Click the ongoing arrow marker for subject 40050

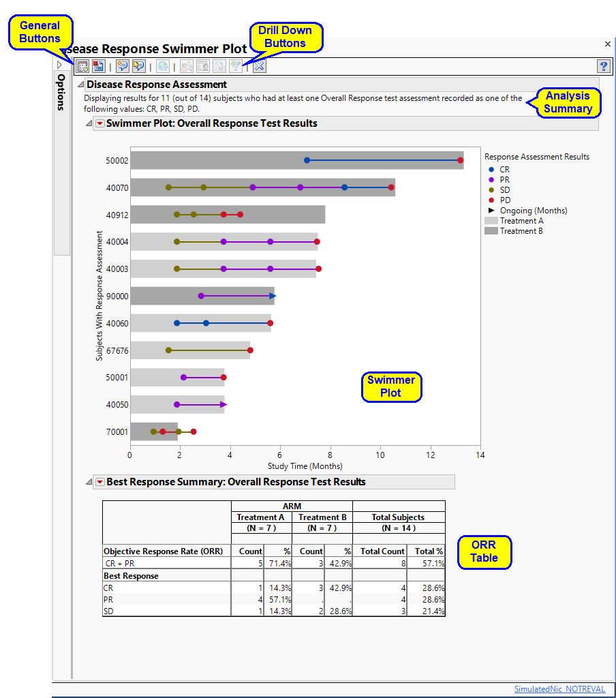(x=224, y=405)
